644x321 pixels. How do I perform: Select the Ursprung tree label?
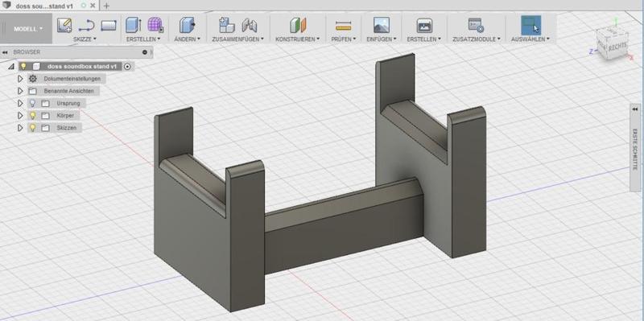click(x=68, y=104)
